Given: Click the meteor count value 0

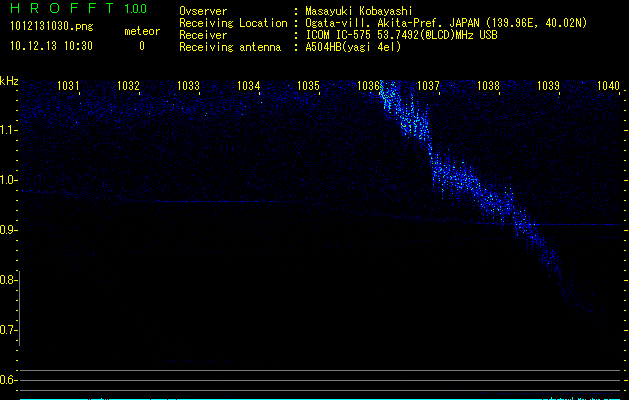Looking at the screenshot, I should (x=142, y=46).
